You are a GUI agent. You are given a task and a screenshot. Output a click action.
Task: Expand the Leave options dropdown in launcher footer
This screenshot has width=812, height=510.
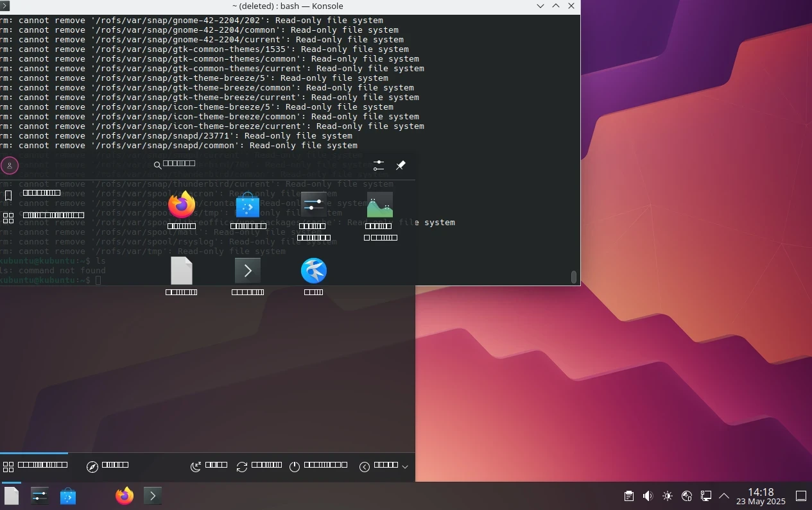coord(384,466)
